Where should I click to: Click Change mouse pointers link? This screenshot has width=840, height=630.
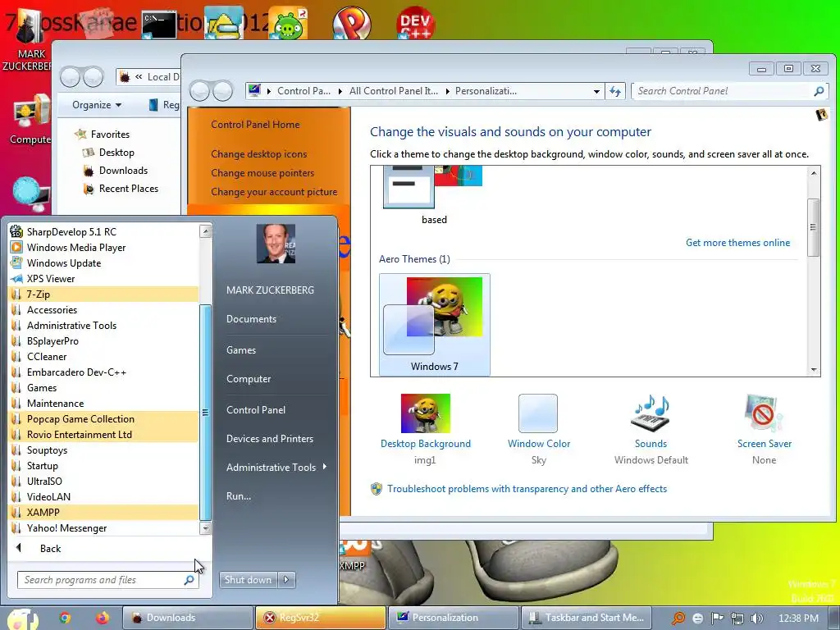pos(262,173)
